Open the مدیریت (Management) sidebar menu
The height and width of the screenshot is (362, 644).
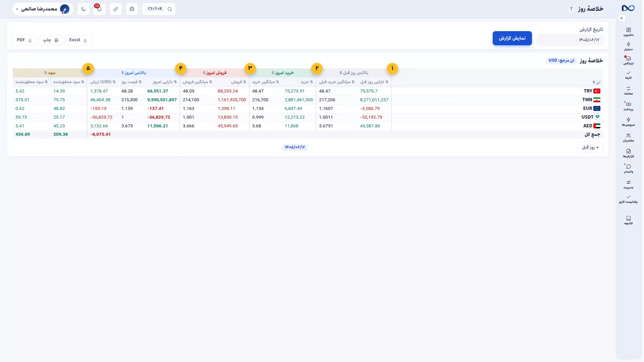[x=628, y=184]
